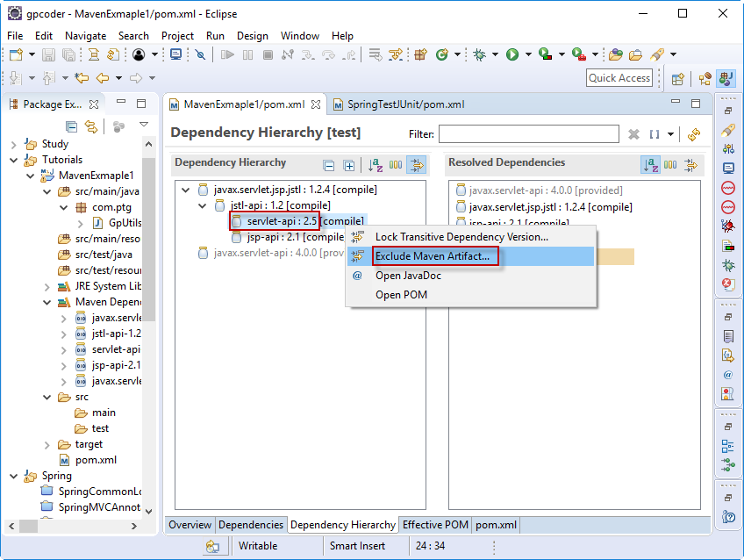This screenshot has width=744, height=560.
Task: Click in the Filter text field
Action: pyautogui.click(x=528, y=134)
